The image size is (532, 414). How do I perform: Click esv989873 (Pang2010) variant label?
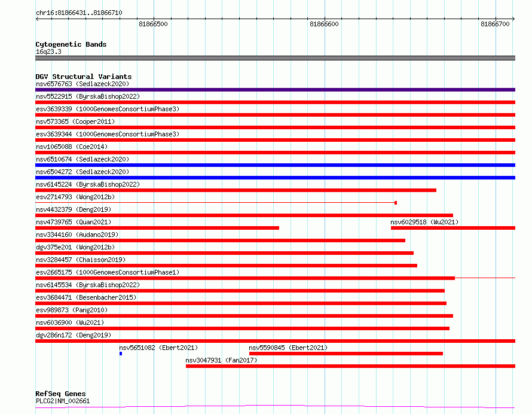tap(72, 310)
